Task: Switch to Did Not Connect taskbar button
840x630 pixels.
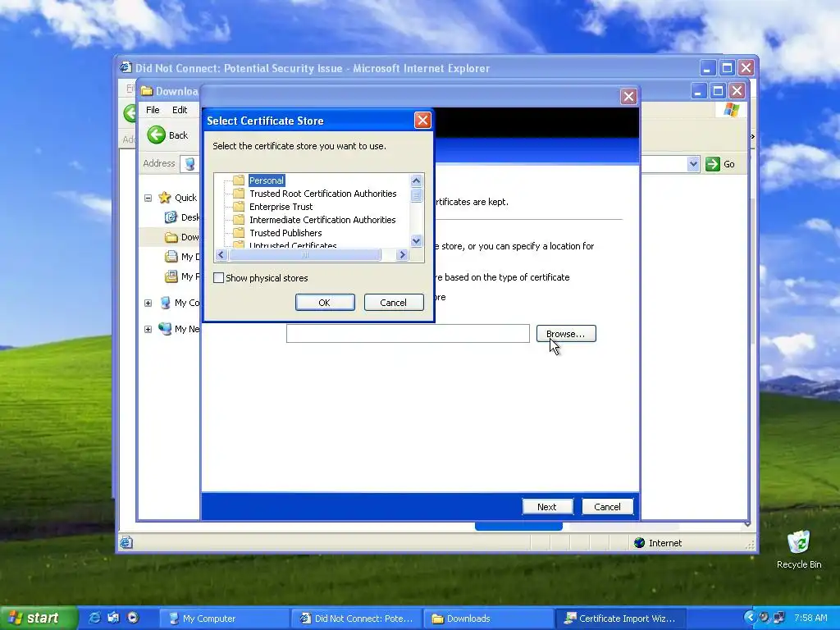Action: click(x=357, y=619)
